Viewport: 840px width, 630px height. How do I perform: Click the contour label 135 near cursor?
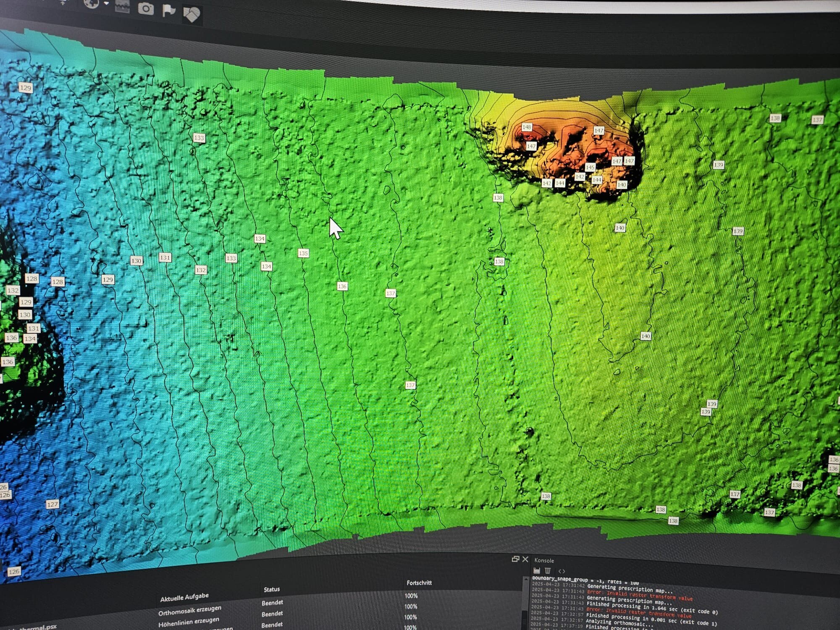[303, 253]
